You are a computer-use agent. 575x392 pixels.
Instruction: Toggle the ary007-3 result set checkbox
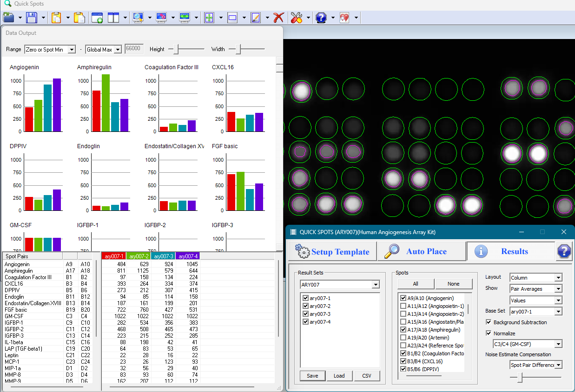pos(305,314)
